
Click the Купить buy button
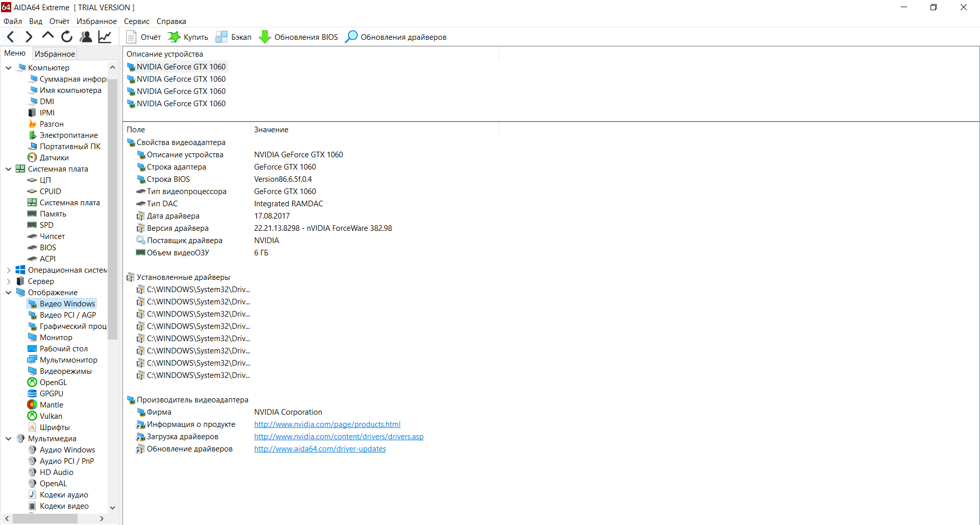point(188,37)
